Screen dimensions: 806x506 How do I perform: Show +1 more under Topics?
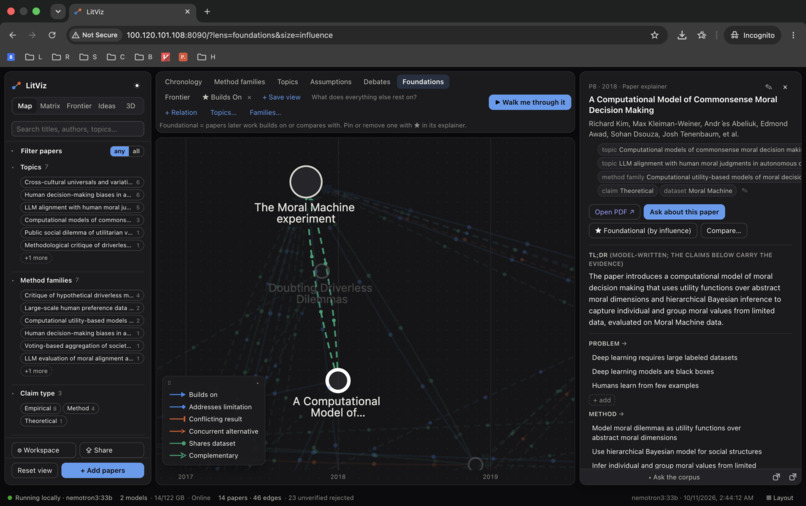[x=35, y=258]
